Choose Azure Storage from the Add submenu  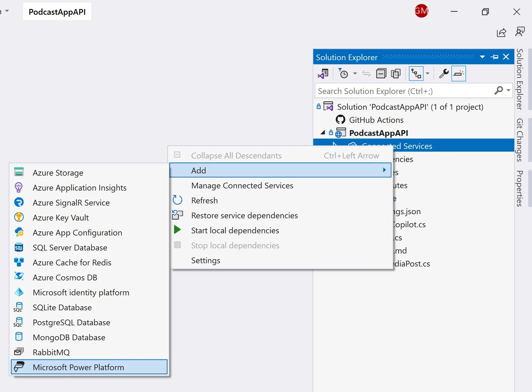click(x=89, y=173)
